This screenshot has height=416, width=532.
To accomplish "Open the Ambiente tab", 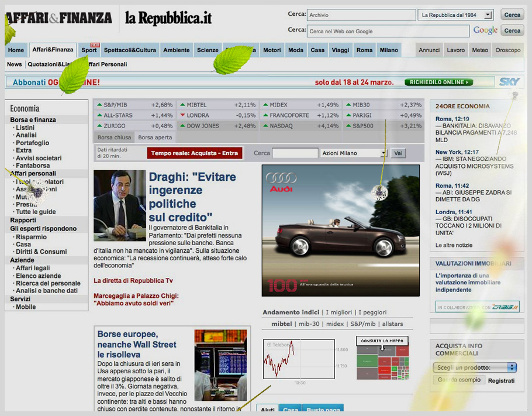I will (x=177, y=50).
